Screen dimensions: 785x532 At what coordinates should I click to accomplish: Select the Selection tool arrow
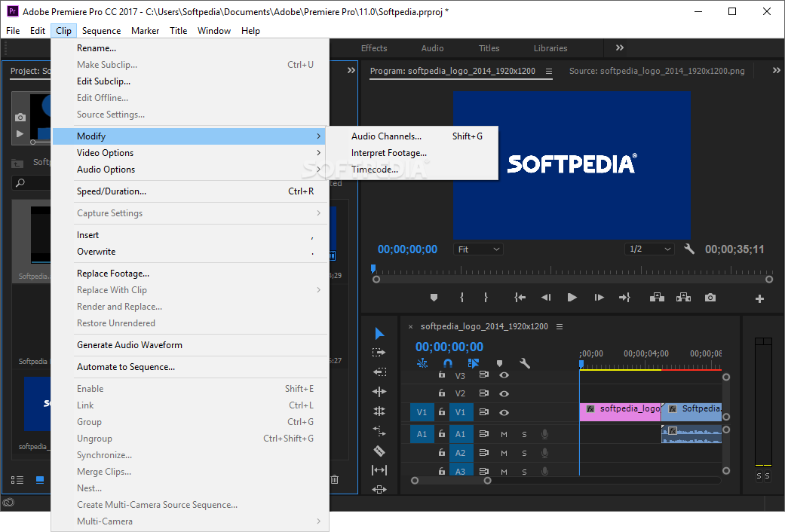coord(379,334)
